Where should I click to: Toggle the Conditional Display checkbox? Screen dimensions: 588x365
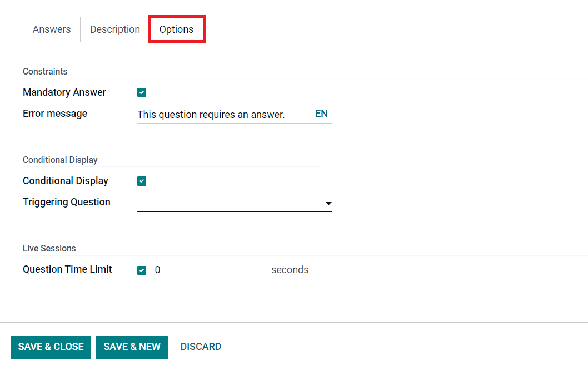click(x=142, y=181)
